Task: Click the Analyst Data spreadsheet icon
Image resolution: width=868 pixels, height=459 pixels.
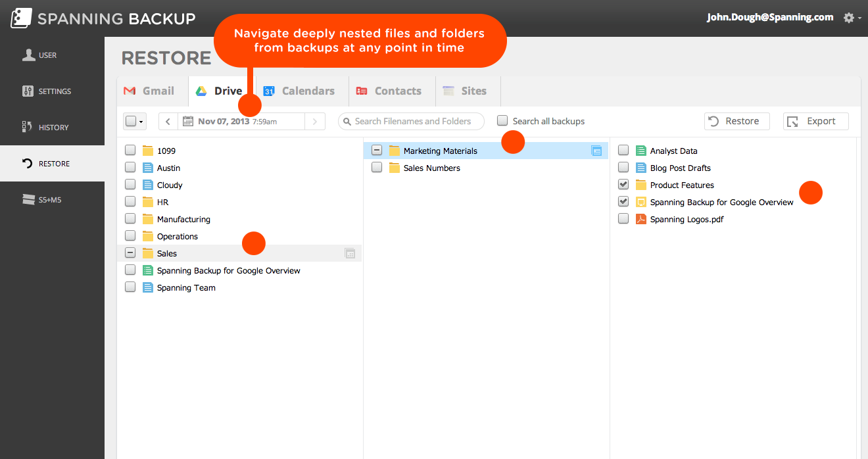Action: (x=641, y=151)
